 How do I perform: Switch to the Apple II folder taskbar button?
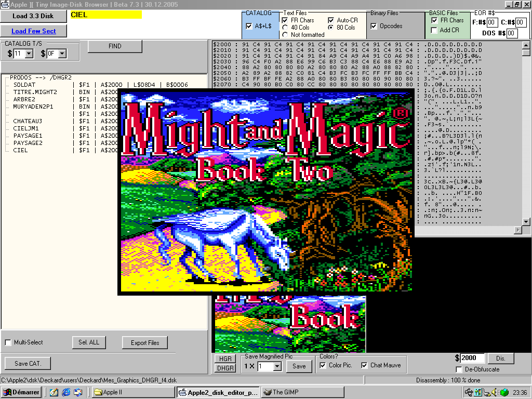(x=133, y=392)
